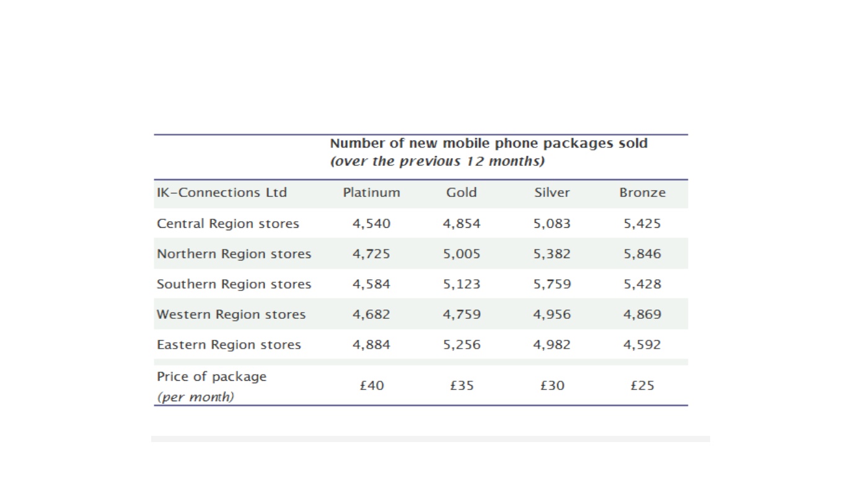This screenshot has width=862, height=504.
Task: Click the £30 Silver price
Action: tap(553, 385)
